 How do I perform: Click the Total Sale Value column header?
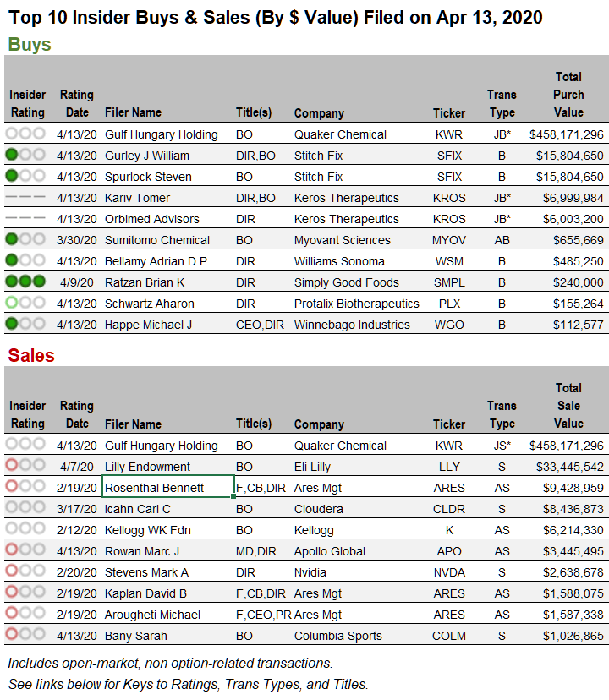click(x=568, y=406)
